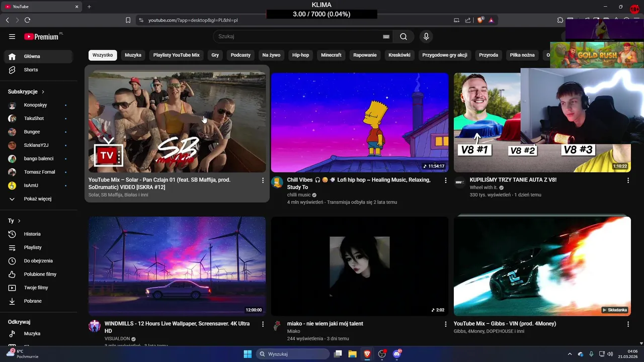644x362 pixels.
Task: Select the Podcasty filter chip
Action: click(240, 55)
